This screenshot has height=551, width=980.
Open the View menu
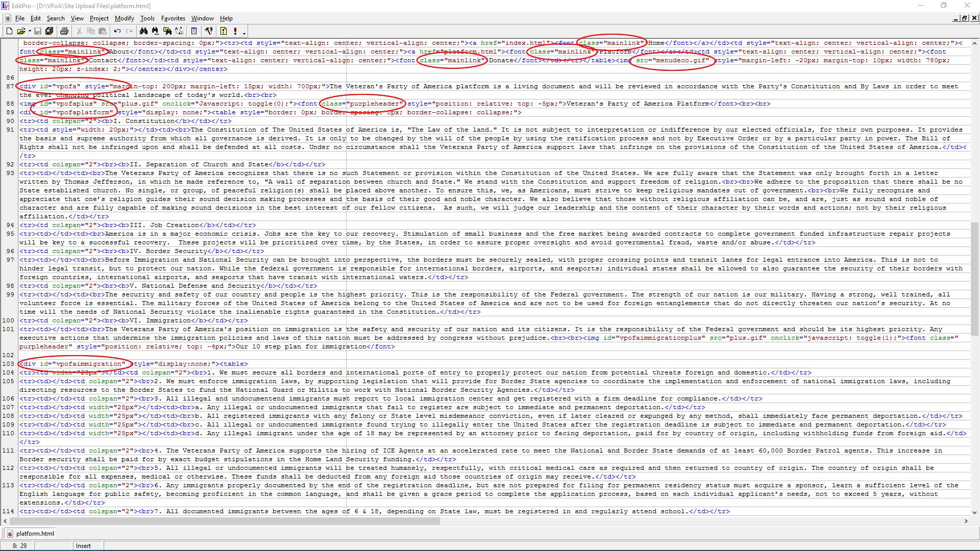pyautogui.click(x=77, y=18)
